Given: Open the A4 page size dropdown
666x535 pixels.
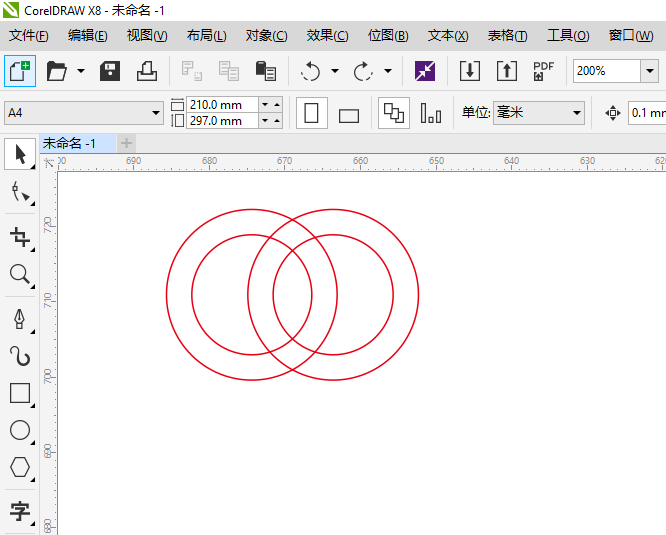Looking at the screenshot, I should click(x=155, y=113).
